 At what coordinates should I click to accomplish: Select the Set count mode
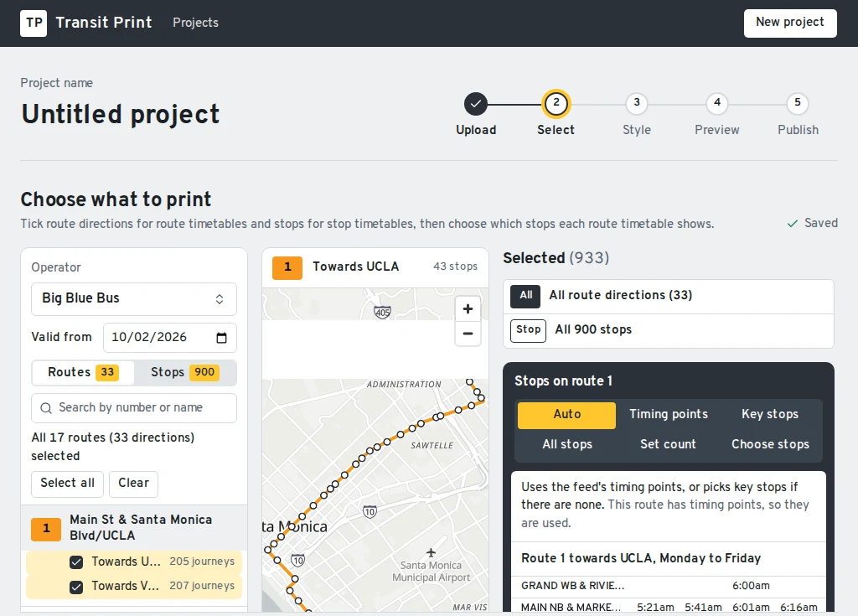point(668,445)
